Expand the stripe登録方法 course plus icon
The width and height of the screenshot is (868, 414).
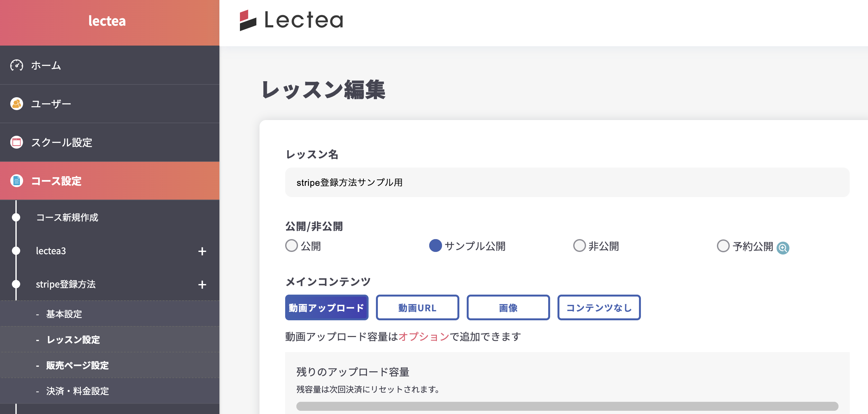click(x=202, y=285)
